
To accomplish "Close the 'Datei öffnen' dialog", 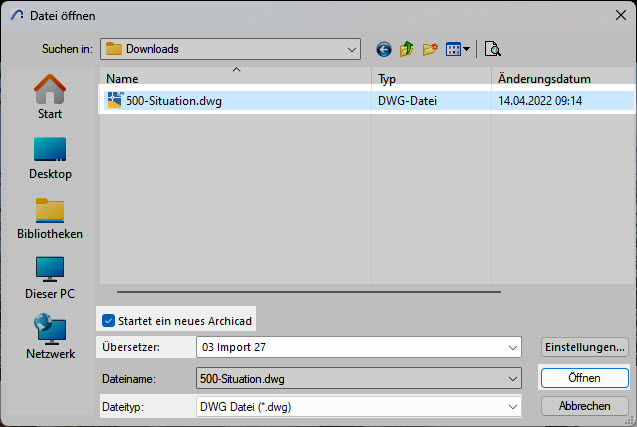I will (x=621, y=15).
